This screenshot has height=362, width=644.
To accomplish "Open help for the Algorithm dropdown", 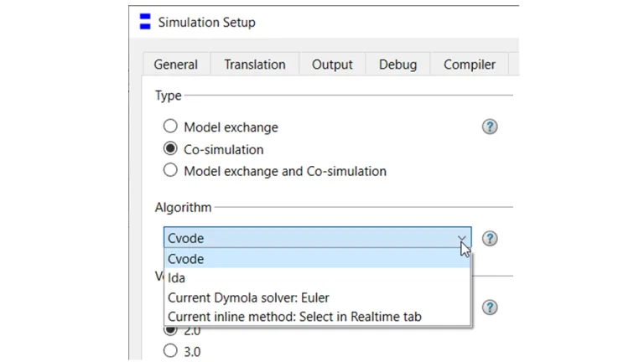I will tap(490, 238).
